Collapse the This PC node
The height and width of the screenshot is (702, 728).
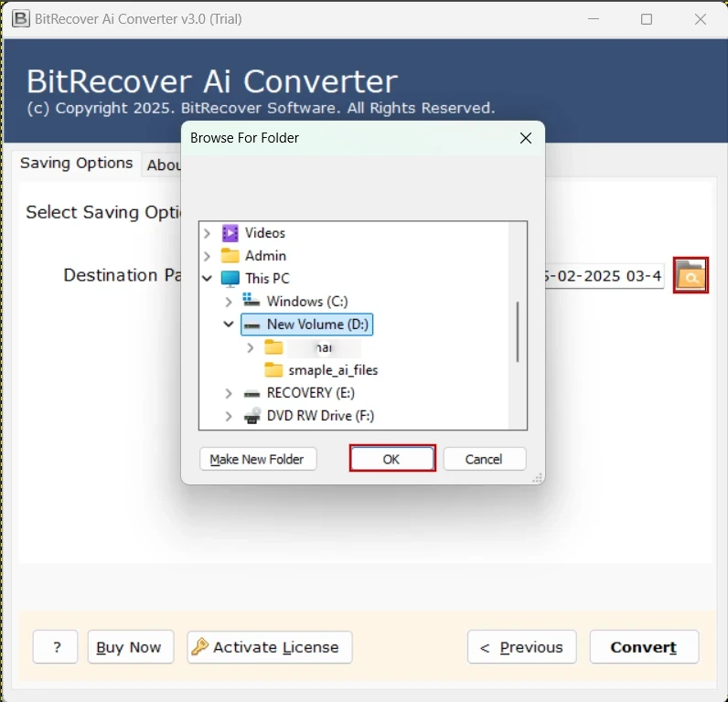pos(207,279)
